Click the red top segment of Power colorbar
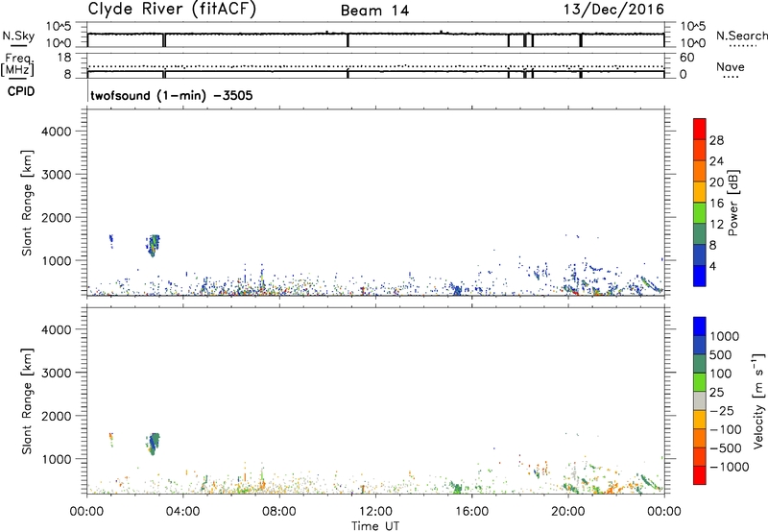The image size is (768, 532). [x=700, y=129]
